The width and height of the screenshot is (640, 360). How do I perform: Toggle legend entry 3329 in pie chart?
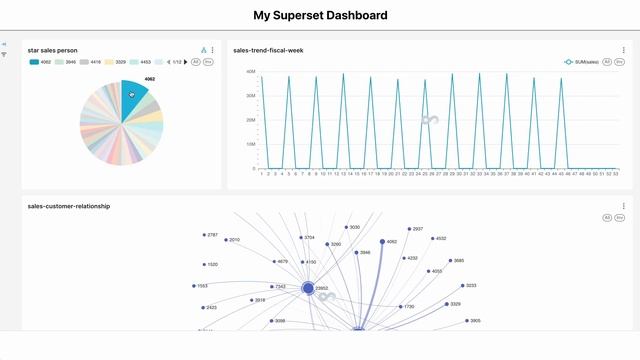pos(115,62)
